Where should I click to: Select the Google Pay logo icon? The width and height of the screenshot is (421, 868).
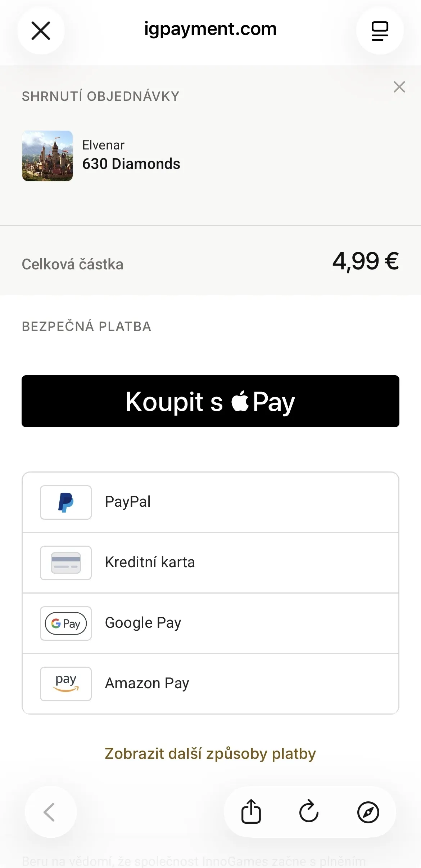66,623
